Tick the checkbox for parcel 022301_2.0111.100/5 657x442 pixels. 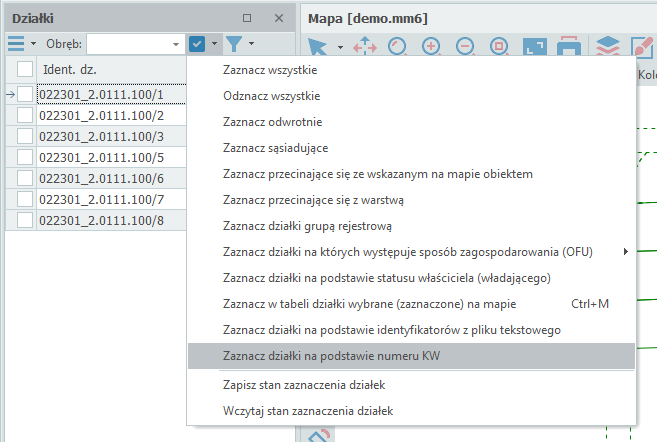[25, 157]
